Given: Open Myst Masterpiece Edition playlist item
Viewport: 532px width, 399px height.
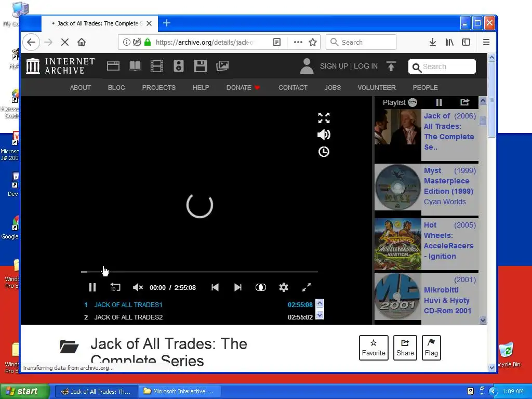Looking at the screenshot, I should (427, 189).
